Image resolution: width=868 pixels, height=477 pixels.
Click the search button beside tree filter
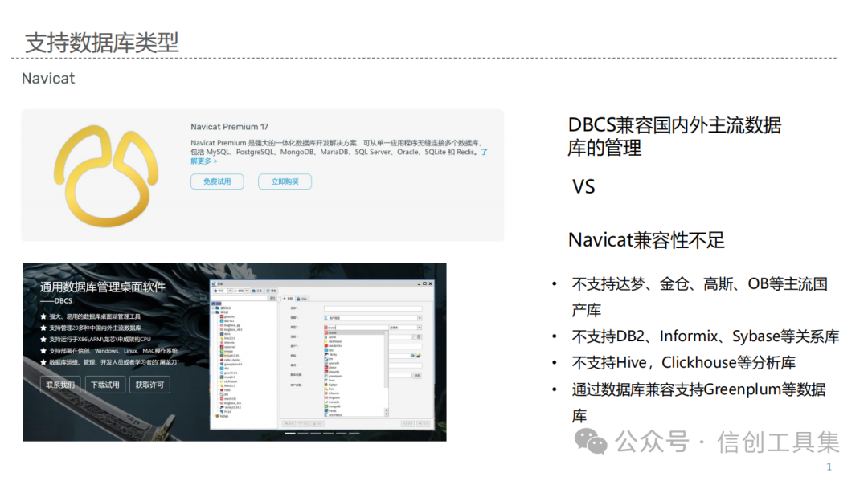pyautogui.click(x=272, y=298)
